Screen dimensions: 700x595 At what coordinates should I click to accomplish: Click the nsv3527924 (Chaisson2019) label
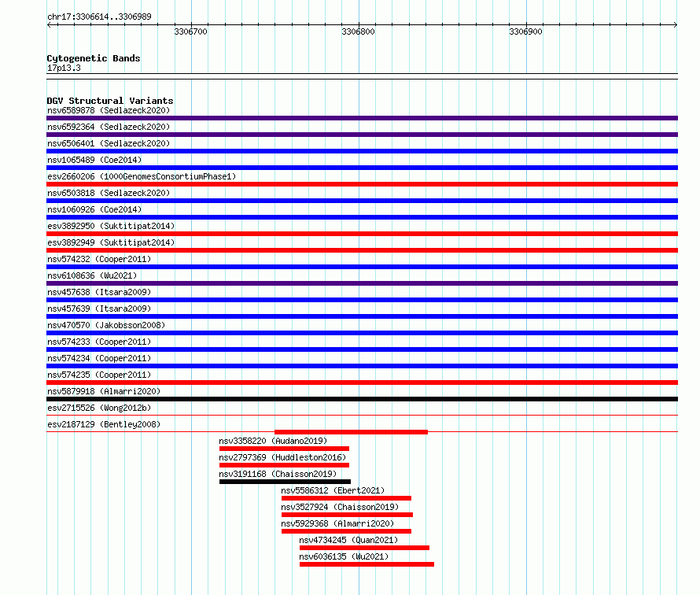click(340, 507)
